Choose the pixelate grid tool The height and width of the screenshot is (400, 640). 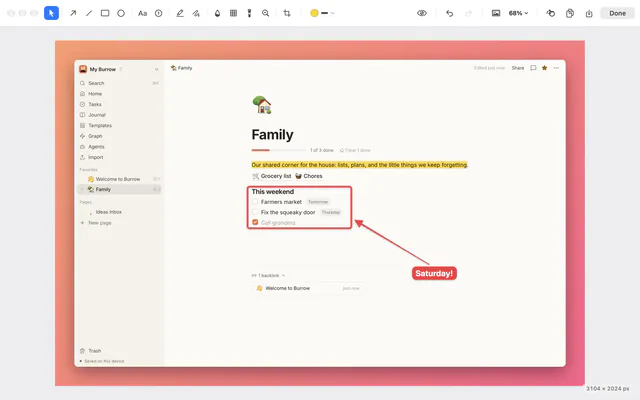(233, 13)
